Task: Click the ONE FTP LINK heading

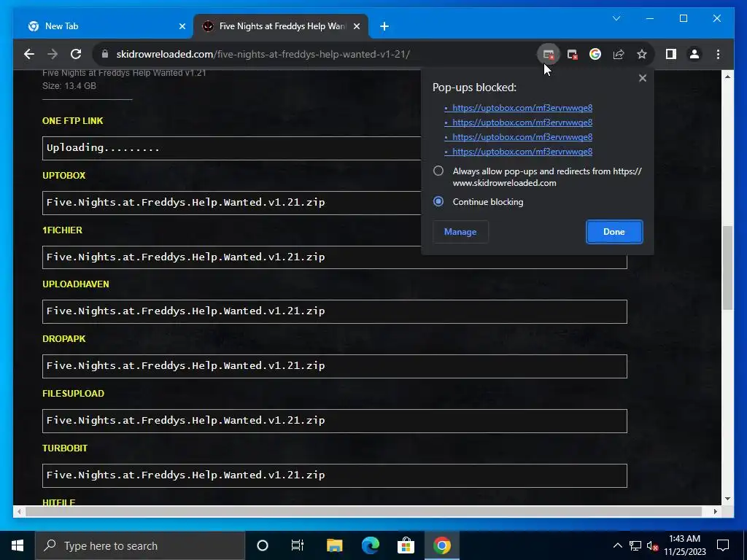Action: pos(72,121)
